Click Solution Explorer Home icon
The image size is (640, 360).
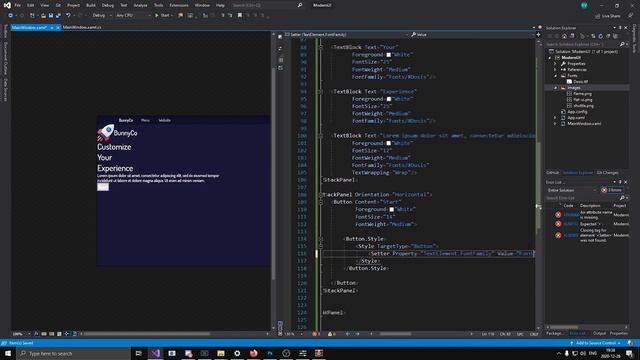click(x=564, y=36)
